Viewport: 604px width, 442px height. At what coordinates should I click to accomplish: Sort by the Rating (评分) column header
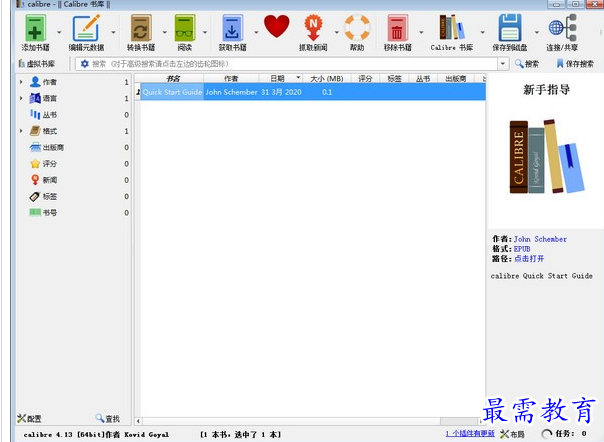365,78
